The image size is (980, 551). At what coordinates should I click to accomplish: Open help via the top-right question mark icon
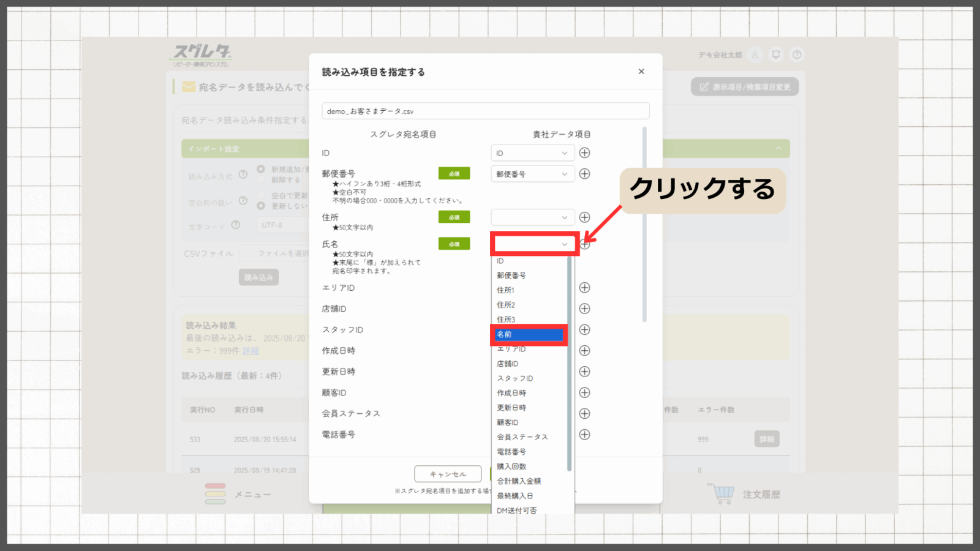(x=797, y=54)
